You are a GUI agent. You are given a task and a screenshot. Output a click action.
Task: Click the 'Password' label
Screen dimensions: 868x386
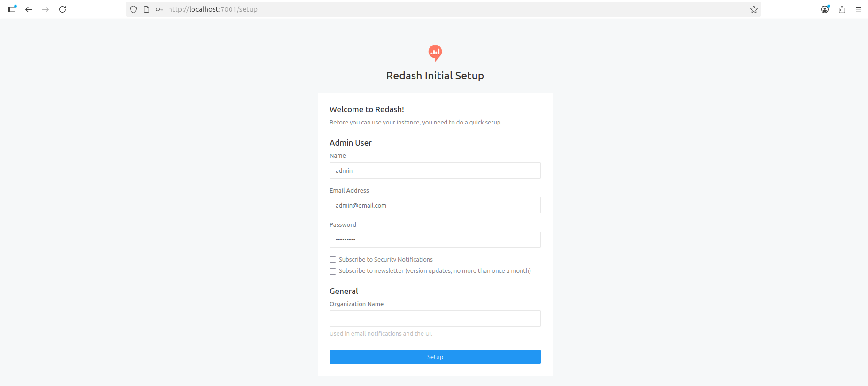pos(343,225)
